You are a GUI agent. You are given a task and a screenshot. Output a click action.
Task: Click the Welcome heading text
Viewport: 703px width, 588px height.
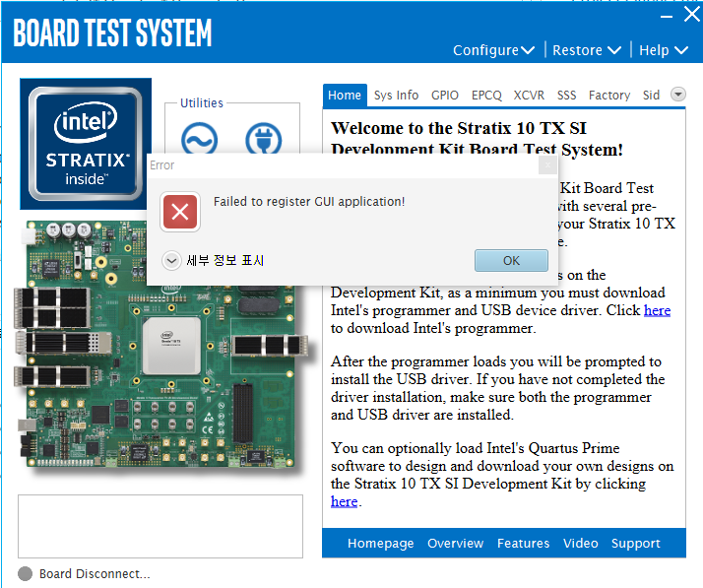tap(477, 139)
